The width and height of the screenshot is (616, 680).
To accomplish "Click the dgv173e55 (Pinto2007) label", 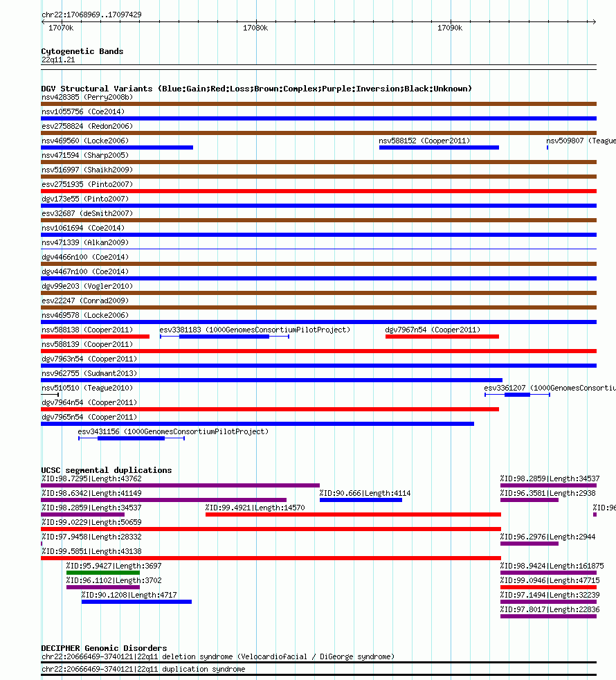I will [x=85, y=199].
